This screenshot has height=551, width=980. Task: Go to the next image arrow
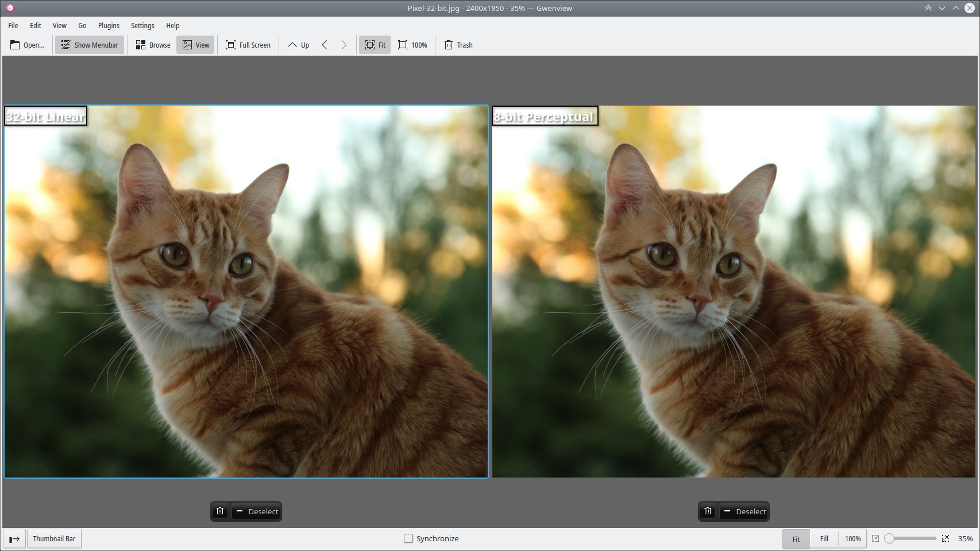pos(344,45)
